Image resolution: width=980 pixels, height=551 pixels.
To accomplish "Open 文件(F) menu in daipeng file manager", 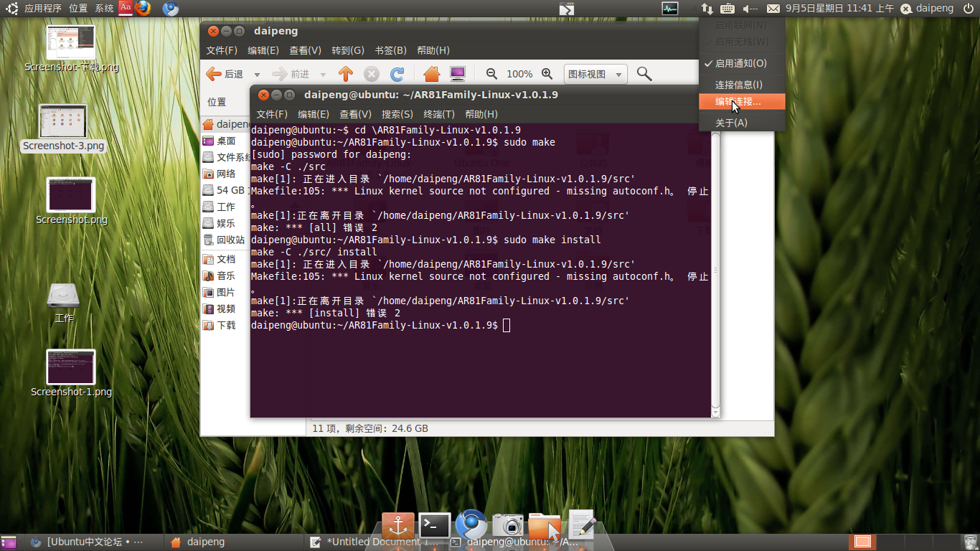I will click(222, 50).
